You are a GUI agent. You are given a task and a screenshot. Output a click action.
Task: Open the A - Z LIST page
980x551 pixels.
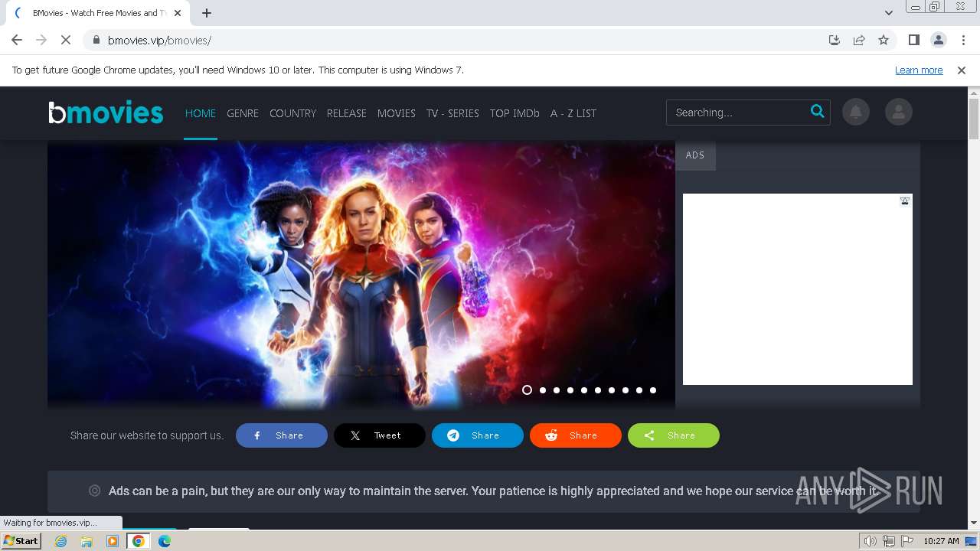pyautogui.click(x=573, y=112)
